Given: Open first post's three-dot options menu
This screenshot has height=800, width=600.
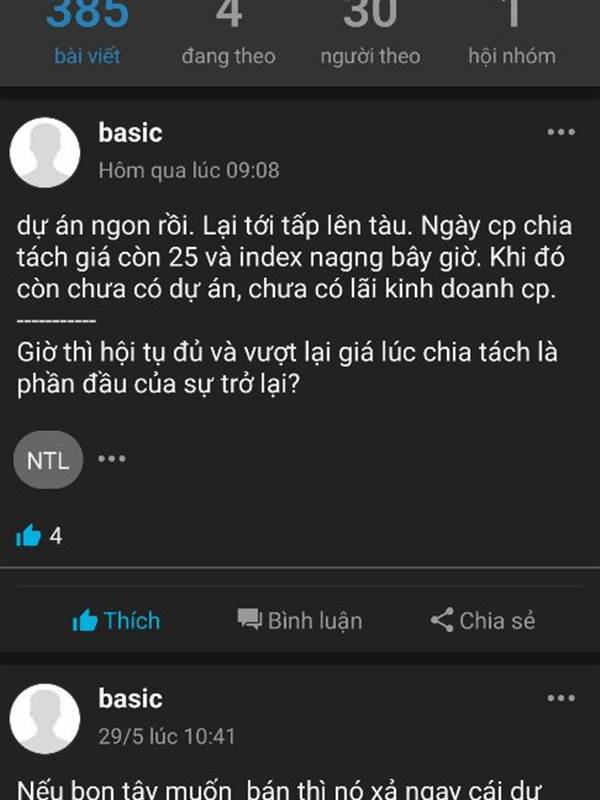Looking at the screenshot, I should click(561, 132).
